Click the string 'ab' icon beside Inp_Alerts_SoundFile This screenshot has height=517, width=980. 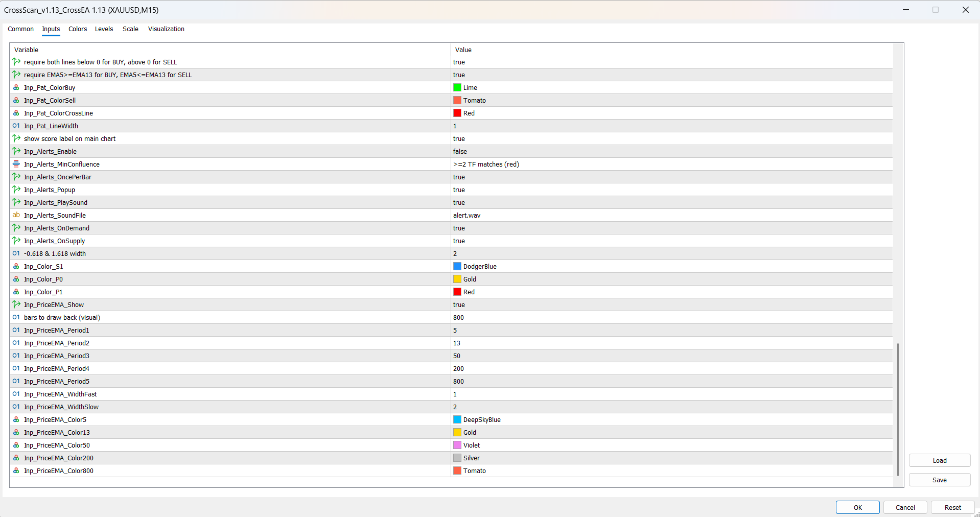pyautogui.click(x=16, y=215)
